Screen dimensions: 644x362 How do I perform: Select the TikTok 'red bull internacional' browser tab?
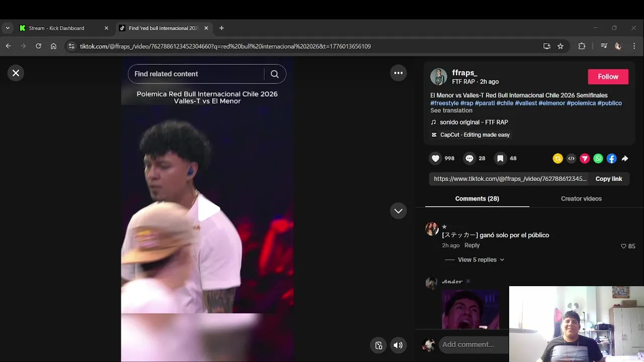point(163,28)
